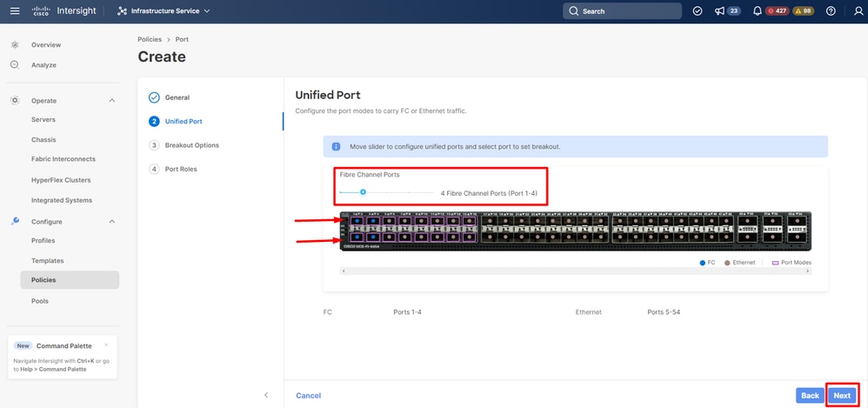Select Policies in the sidebar
The image size is (868, 408).
pyautogui.click(x=70, y=280)
